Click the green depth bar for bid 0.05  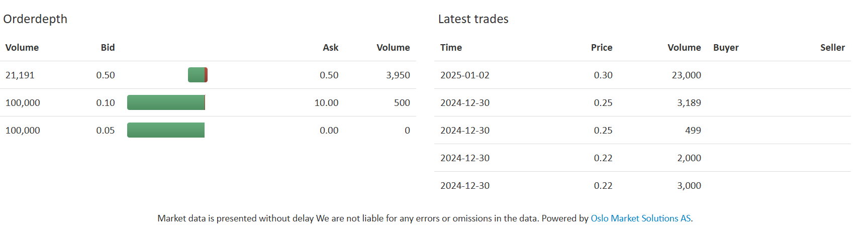tap(166, 130)
